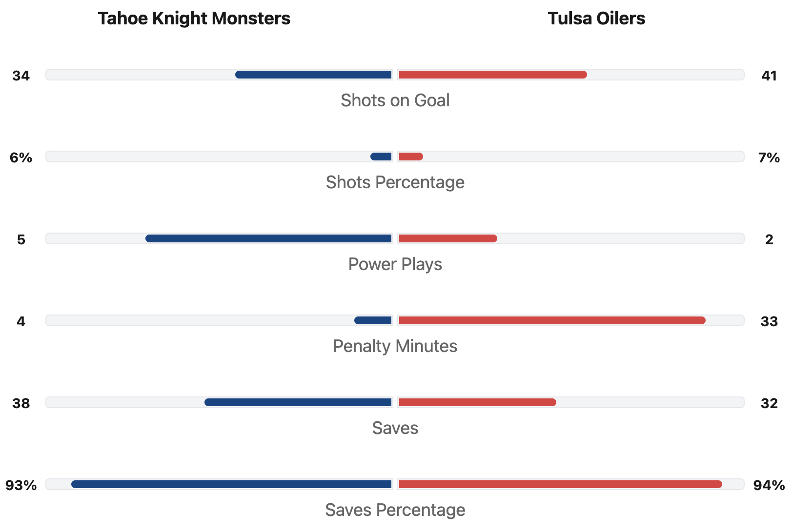Click the red Penalty Minutes bar
This screenshot has height=532, width=792.
552,320
